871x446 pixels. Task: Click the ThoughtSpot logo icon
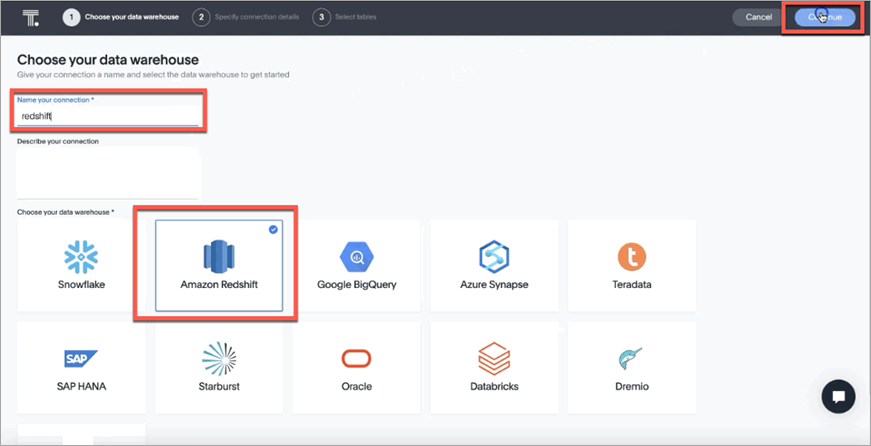[31, 18]
